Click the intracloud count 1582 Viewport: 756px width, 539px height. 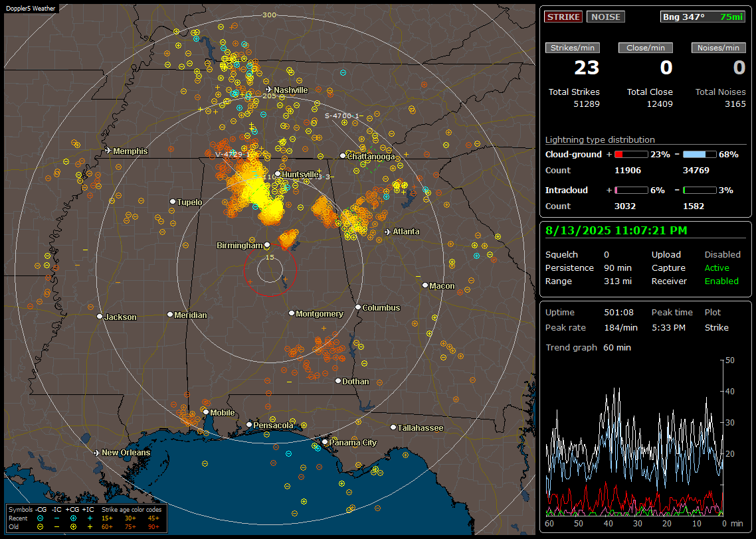click(694, 206)
